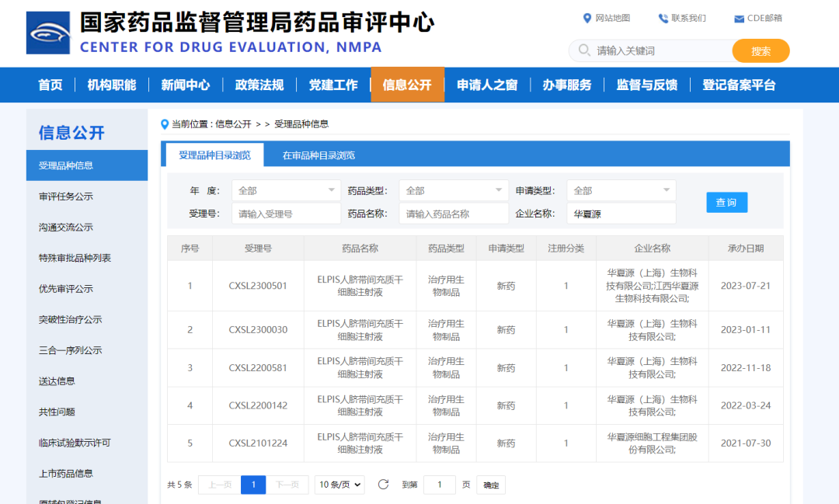The image size is (839, 504).
Task: Click the 下一页 next page button
Action: [287, 485]
